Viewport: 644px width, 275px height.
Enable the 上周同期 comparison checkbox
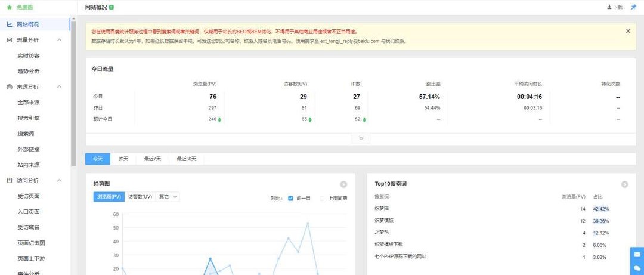point(322,197)
